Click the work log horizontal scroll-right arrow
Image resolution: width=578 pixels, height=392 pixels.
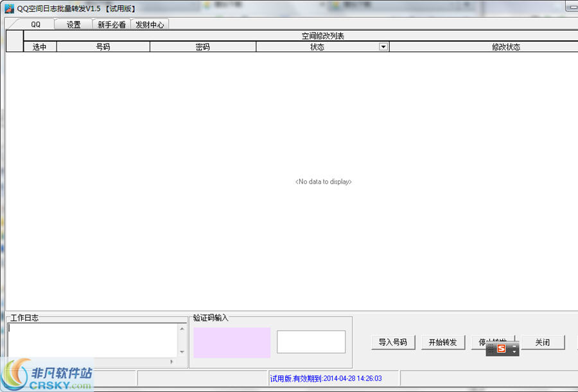point(171,362)
